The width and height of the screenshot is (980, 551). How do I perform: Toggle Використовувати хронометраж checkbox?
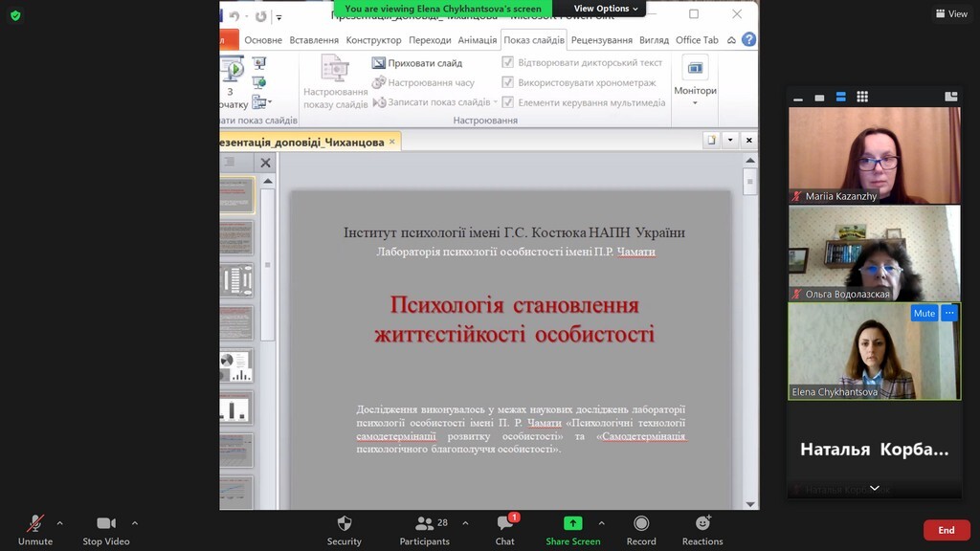tap(507, 82)
